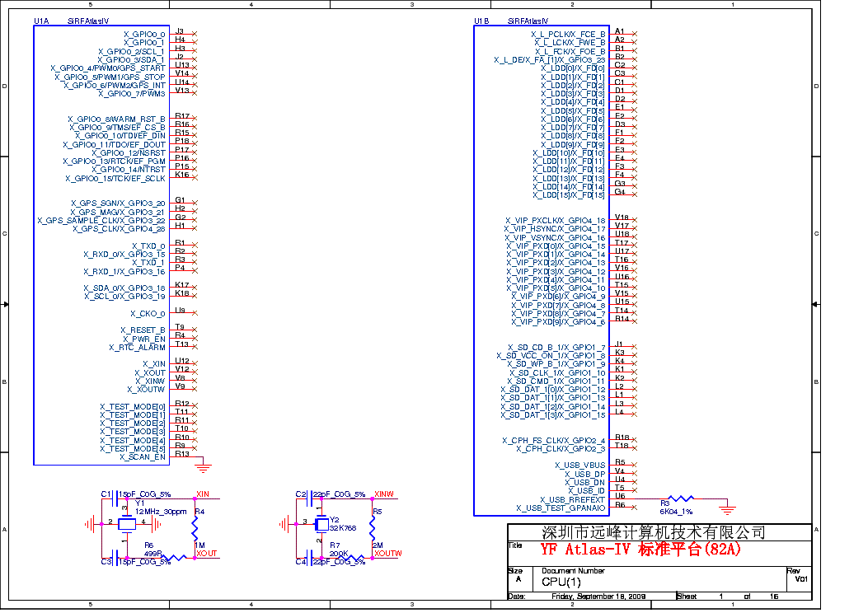Select the Y1 12MHz crystal symbol
Screen dimensions: 868x613
point(127,523)
